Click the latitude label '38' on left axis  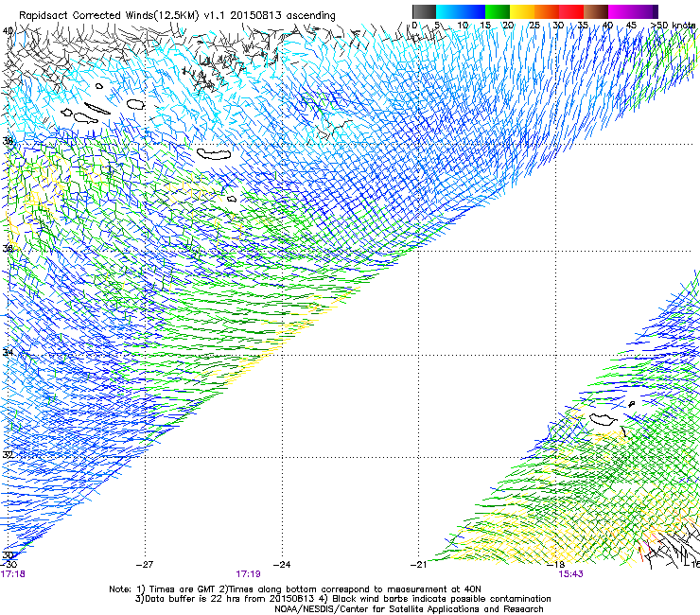click(8, 141)
